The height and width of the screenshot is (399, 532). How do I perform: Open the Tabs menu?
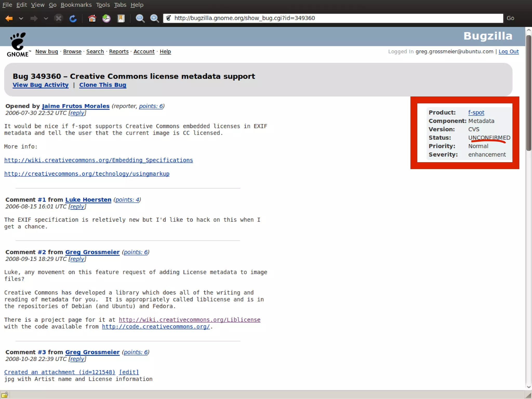tap(120, 5)
